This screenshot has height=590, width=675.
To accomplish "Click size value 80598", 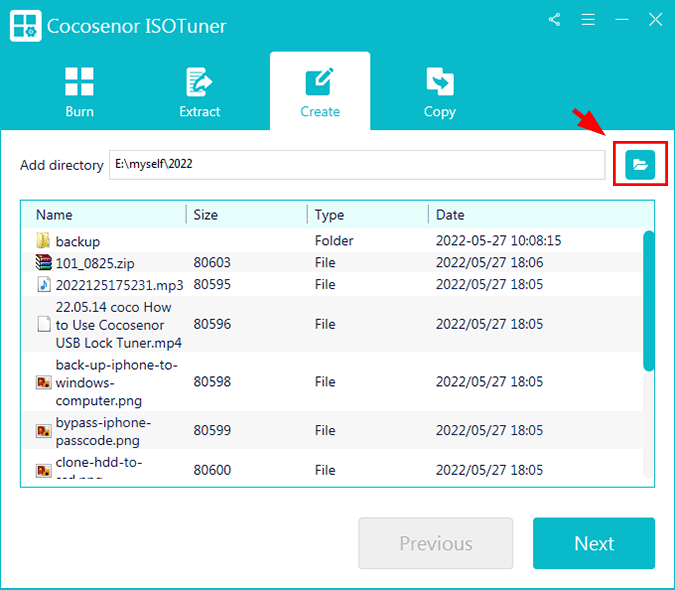I will click(212, 382).
